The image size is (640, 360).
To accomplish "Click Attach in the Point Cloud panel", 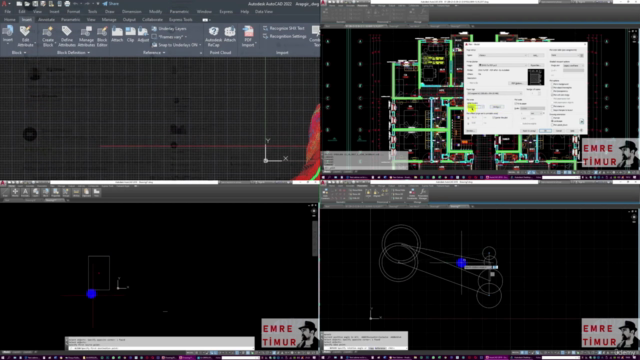I will point(230,34).
